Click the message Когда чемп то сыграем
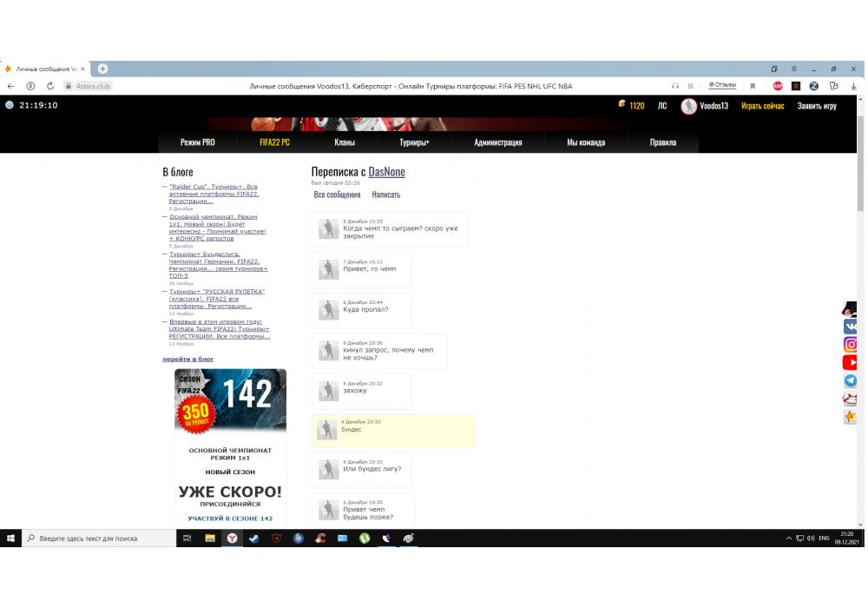This screenshot has width=868, height=608. (390, 229)
